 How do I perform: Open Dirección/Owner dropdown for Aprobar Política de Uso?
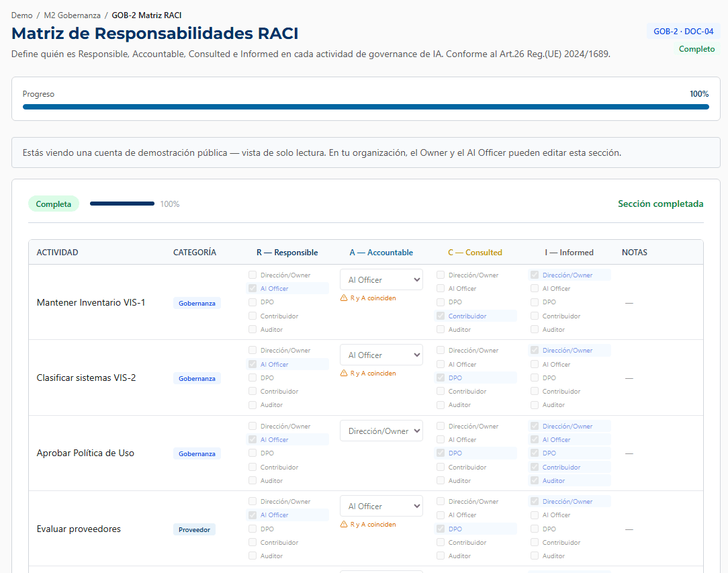[381, 431]
